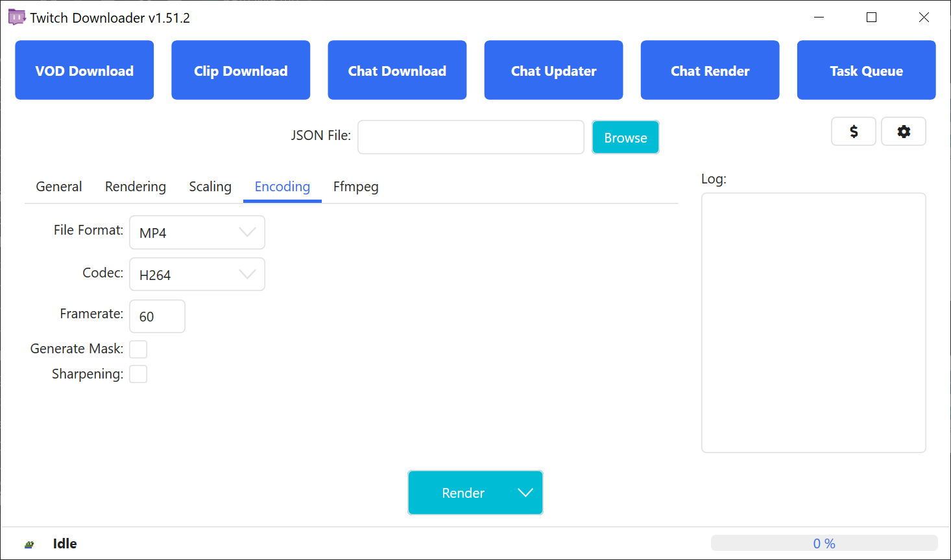Switch to the General tab

[x=59, y=187]
